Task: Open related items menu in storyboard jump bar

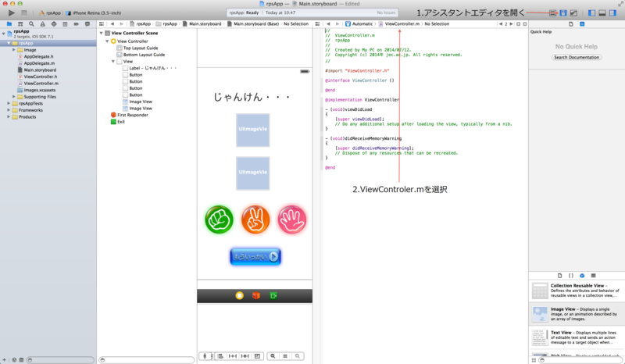Action: coord(102,24)
